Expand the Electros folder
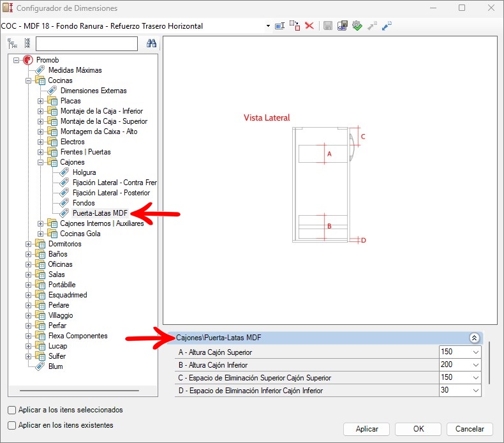504x443 pixels. (x=40, y=142)
